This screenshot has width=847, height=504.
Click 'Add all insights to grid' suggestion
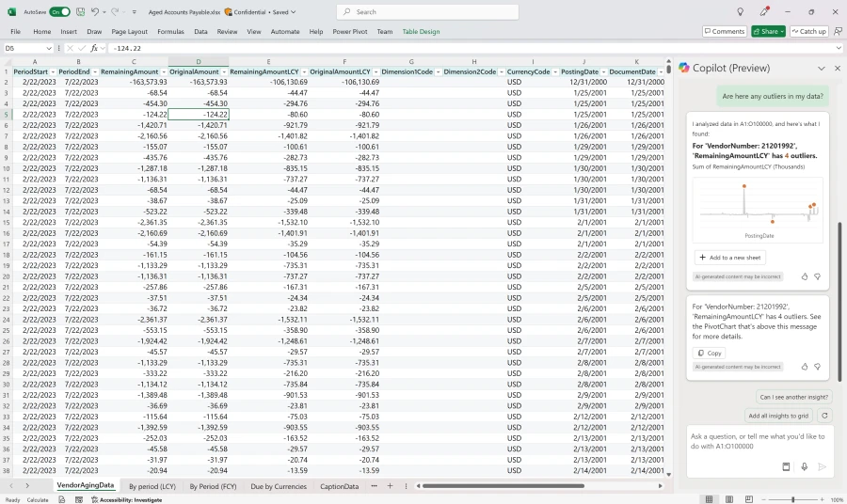(778, 416)
